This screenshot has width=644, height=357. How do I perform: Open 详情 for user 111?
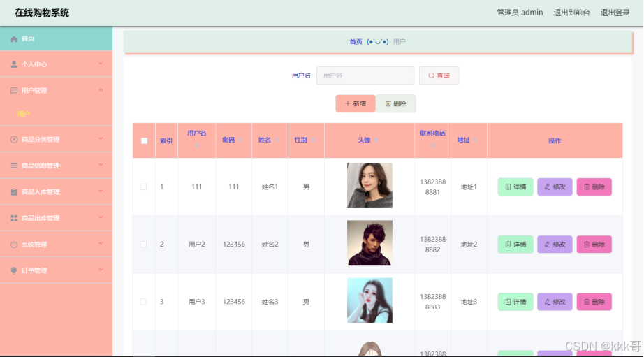[515, 187]
